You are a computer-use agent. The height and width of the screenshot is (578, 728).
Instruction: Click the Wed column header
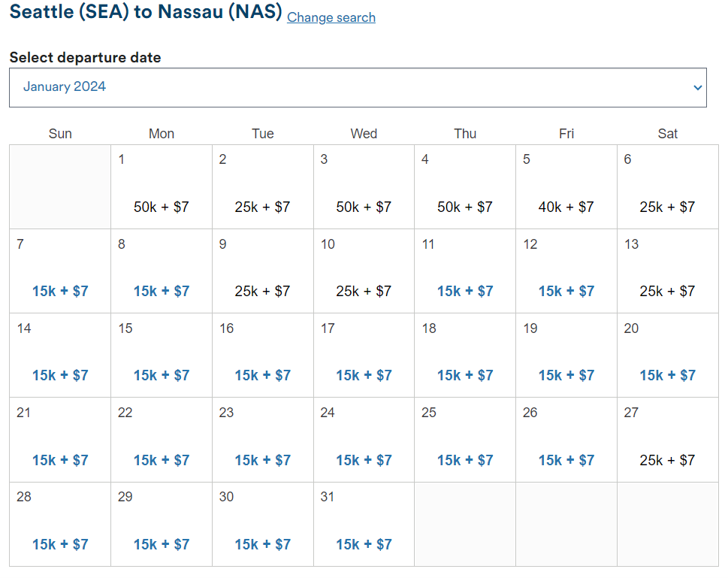[364, 134]
